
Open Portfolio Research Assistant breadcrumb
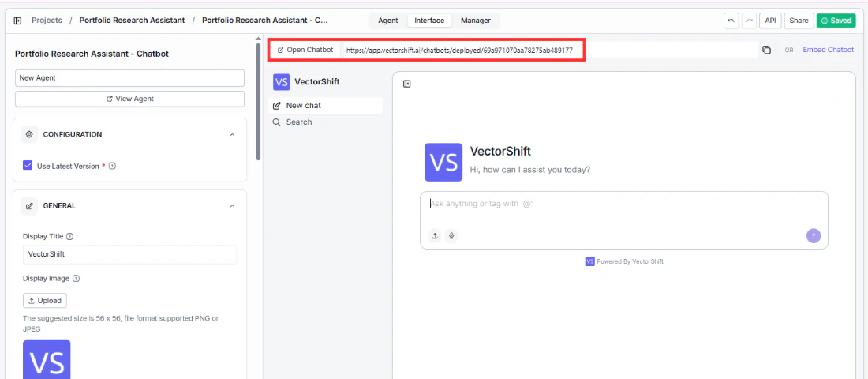coord(133,21)
